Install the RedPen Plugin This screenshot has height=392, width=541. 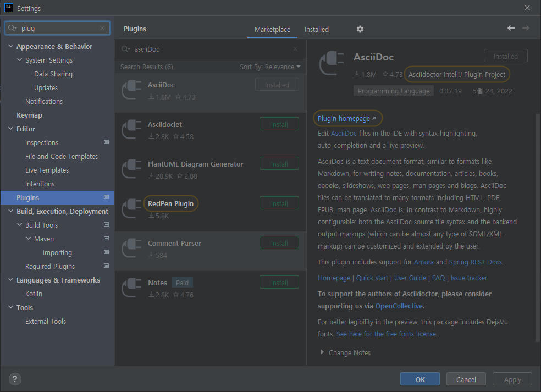point(279,203)
